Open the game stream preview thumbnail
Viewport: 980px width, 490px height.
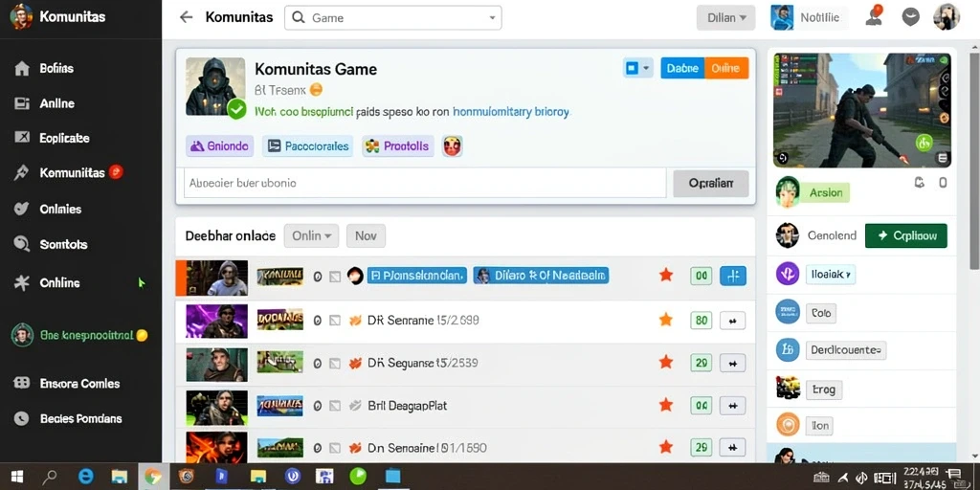(x=862, y=111)
